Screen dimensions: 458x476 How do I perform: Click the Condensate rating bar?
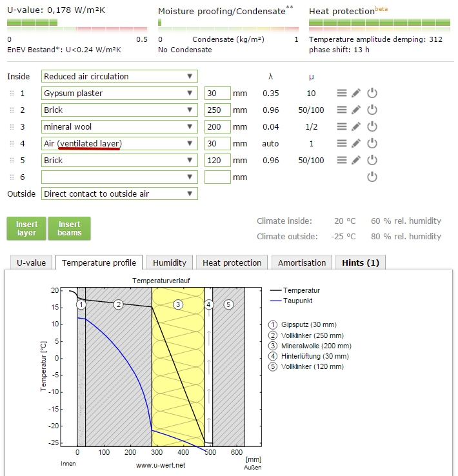pyautogui.click(x=228, y=26)
